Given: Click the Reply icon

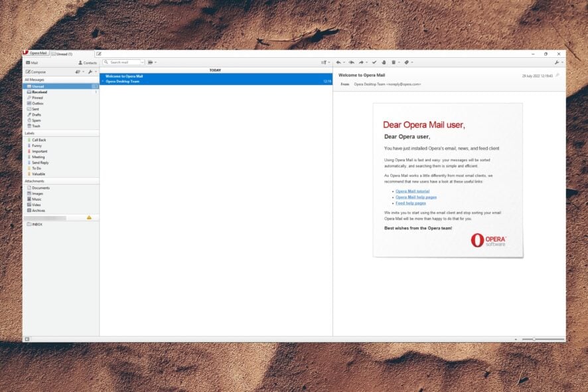Looking at the screenshot, I should (339, 62).
